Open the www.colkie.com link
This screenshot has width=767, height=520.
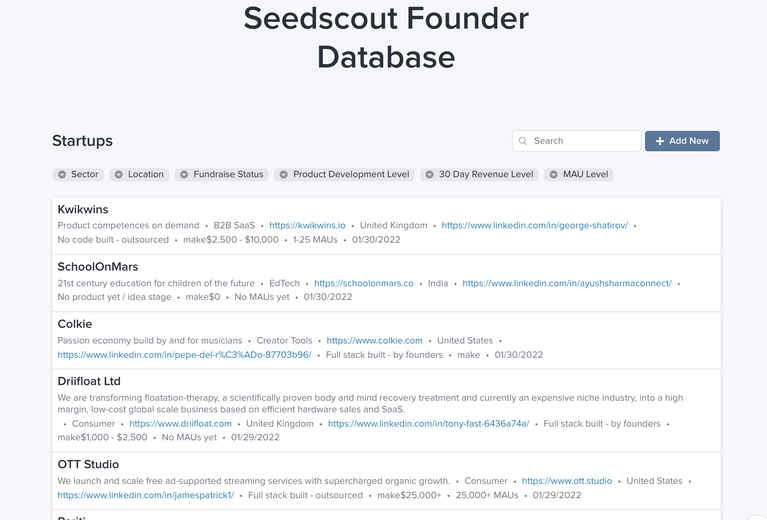[374, 340]
